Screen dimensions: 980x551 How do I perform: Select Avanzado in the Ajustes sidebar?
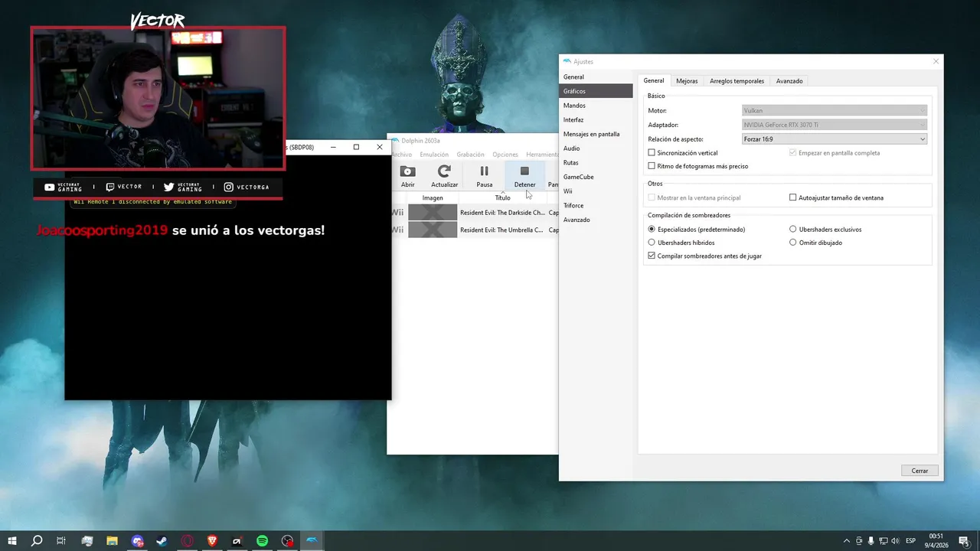click(596, 220)
